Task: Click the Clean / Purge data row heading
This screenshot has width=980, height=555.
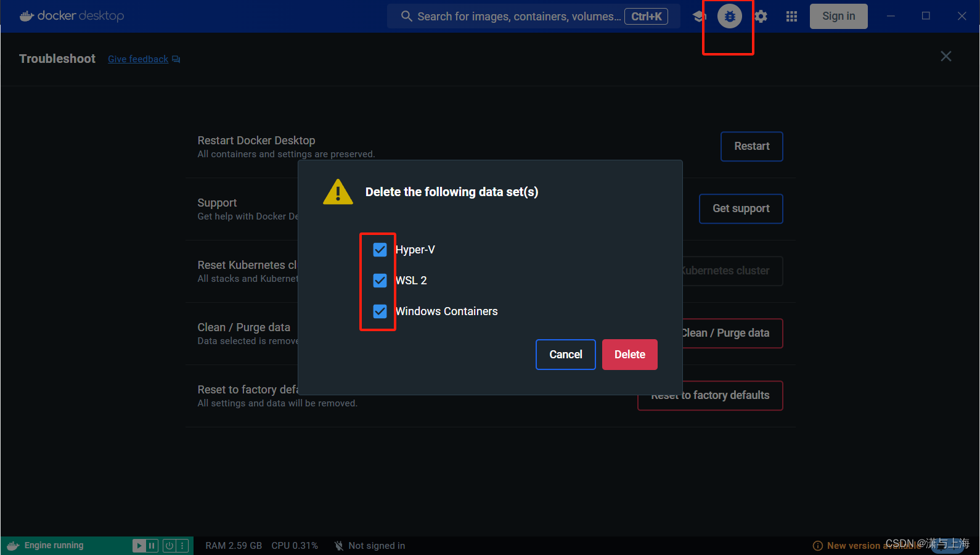Action: click(244, 327)
